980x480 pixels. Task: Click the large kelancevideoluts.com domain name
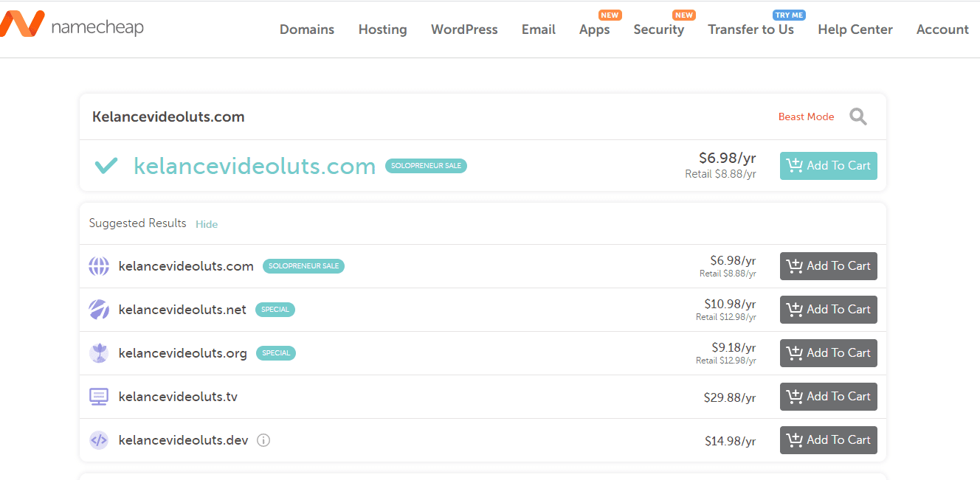[255, 166]
